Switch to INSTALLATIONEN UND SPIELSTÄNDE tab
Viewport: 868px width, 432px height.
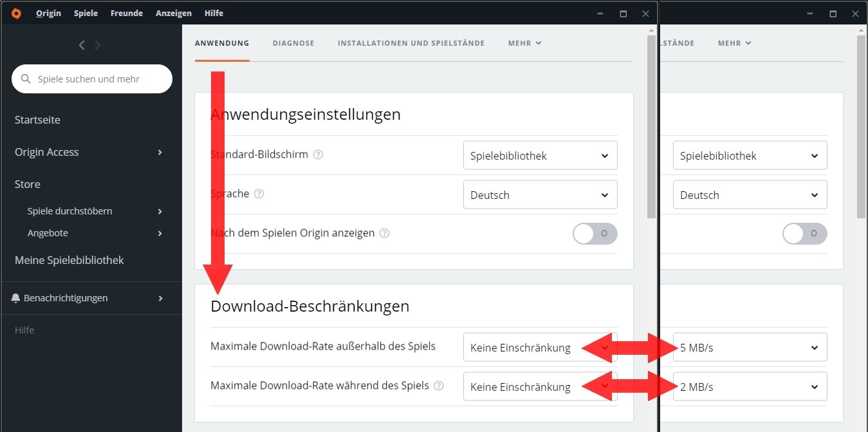pyautogui.click(x=411, y=43)
